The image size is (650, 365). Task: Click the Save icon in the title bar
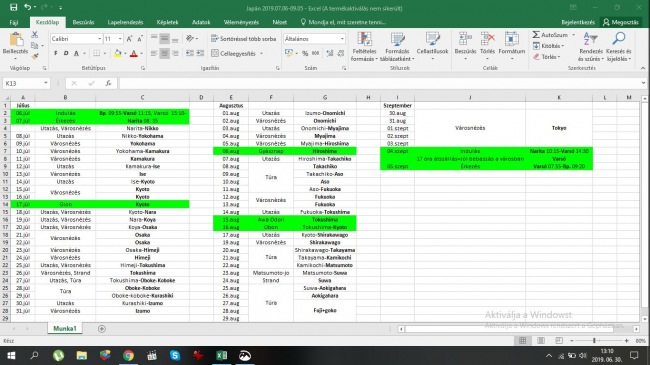(14, 7)
